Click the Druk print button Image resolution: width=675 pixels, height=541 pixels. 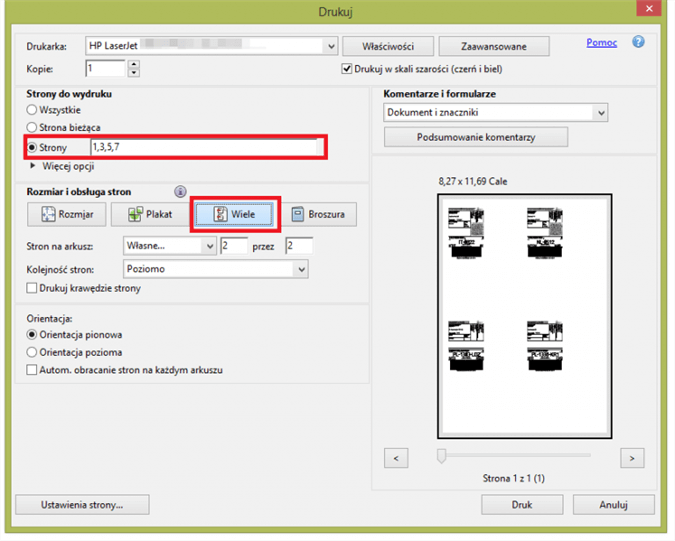[x=522, y=505]
